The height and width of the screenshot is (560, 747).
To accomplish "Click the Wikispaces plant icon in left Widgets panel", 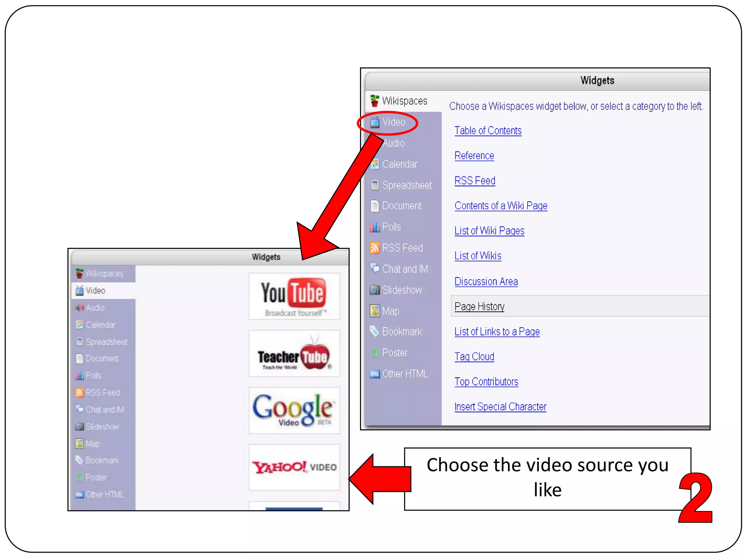I will tap(79, 273).
